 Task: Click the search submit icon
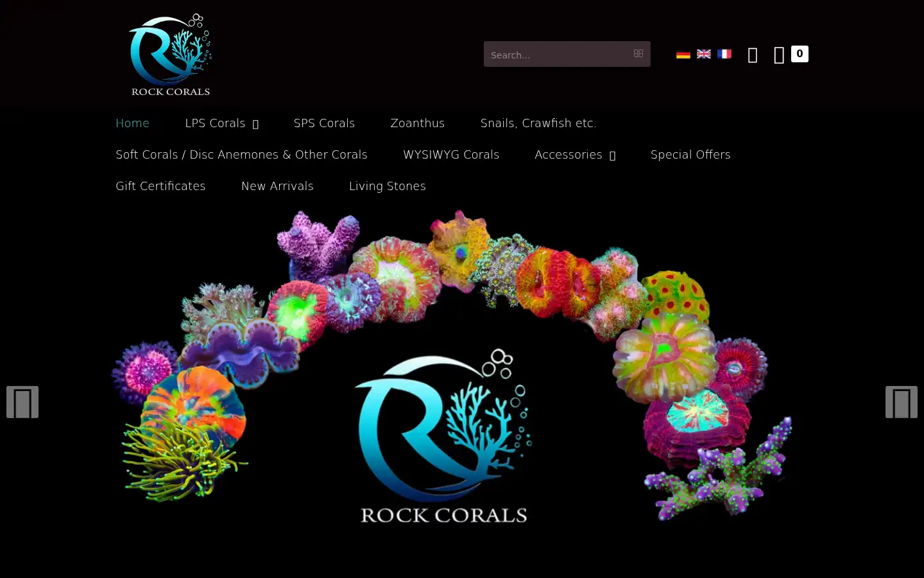[x=638, y=54]
